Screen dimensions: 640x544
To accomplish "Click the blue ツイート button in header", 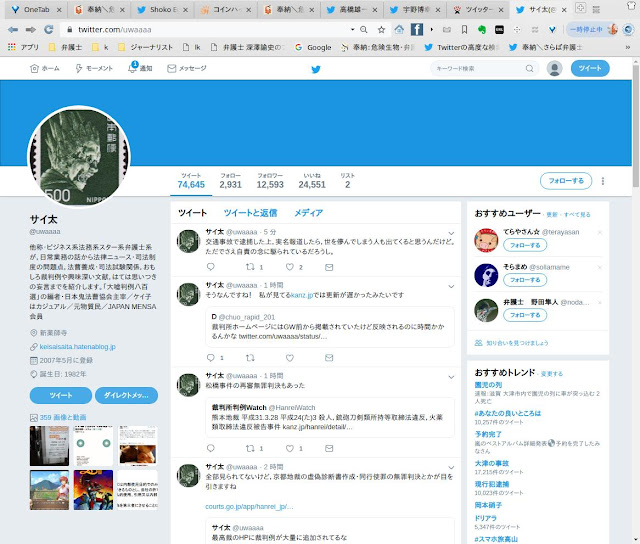I will click(x=590, y=68).
